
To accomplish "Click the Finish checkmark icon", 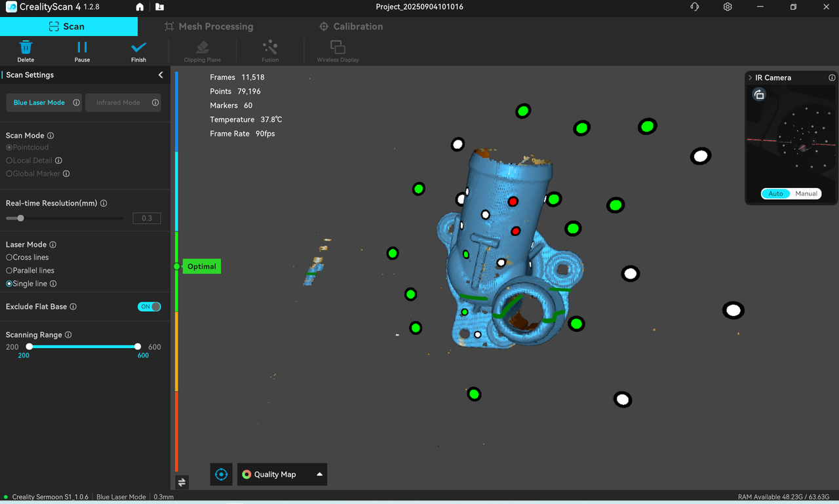I will point(138,48).
